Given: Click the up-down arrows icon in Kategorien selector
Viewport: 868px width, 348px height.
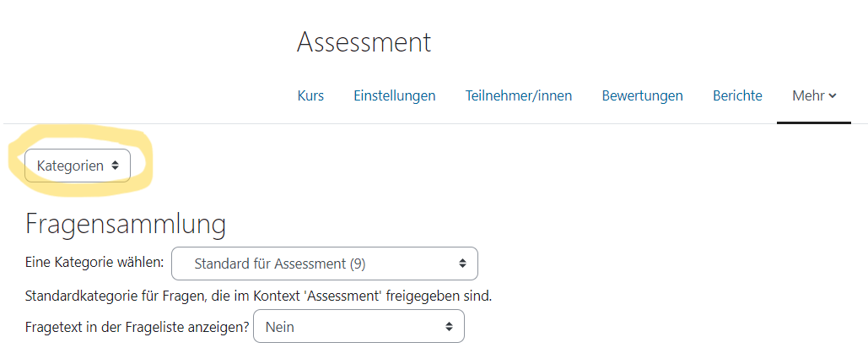Looking at the screenshot, I should (115, 166).
